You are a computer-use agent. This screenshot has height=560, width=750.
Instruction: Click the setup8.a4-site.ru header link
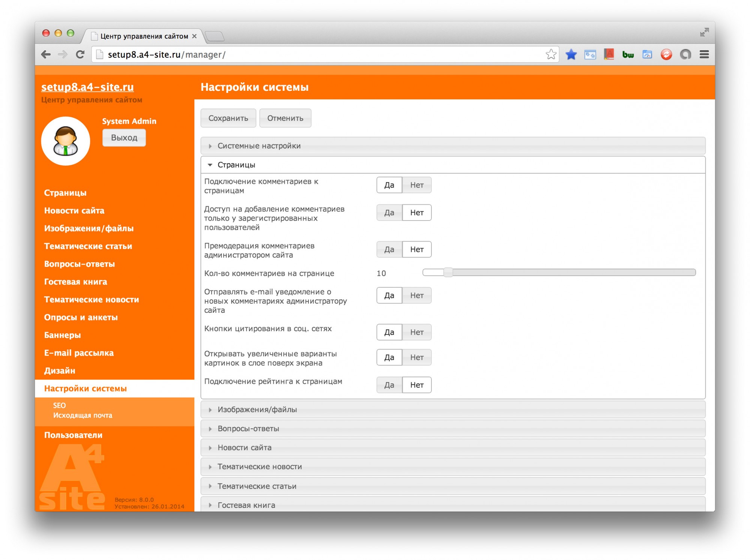click(87, 87)
